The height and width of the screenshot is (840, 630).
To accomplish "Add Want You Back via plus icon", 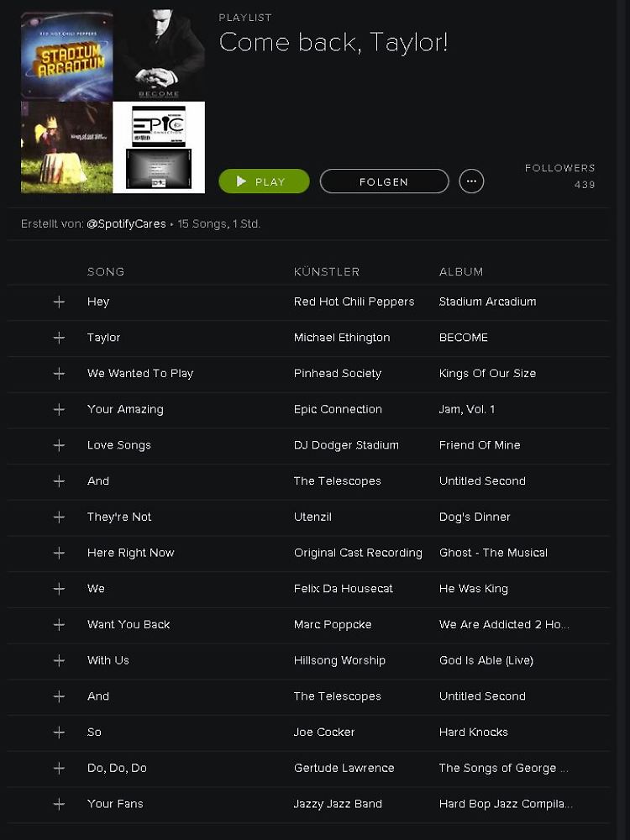I will 59,625.
